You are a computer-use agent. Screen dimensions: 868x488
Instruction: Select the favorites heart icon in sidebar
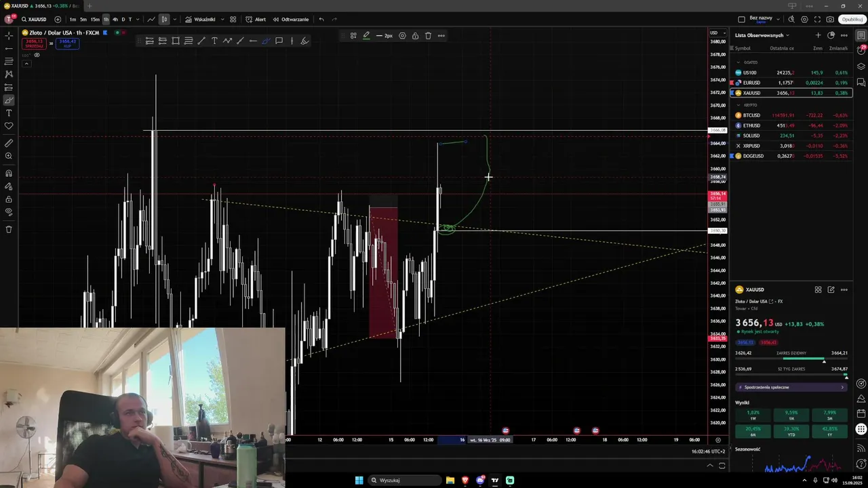(x=9, y=126)
